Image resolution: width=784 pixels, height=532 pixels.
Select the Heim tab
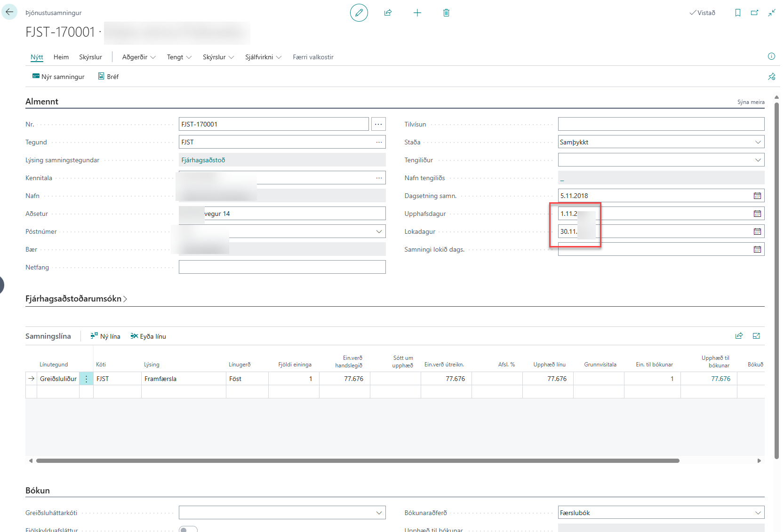coord(61,57)
